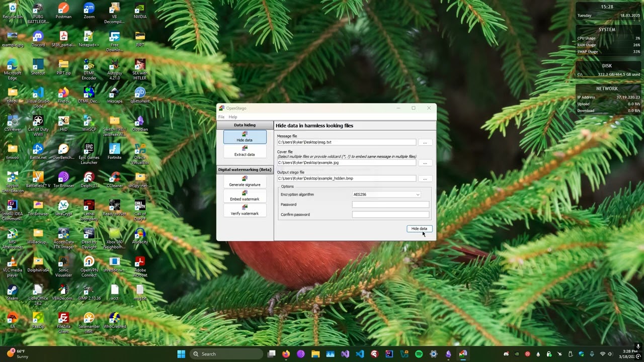Click into the Confirm password field

click(x=390, y=215)
